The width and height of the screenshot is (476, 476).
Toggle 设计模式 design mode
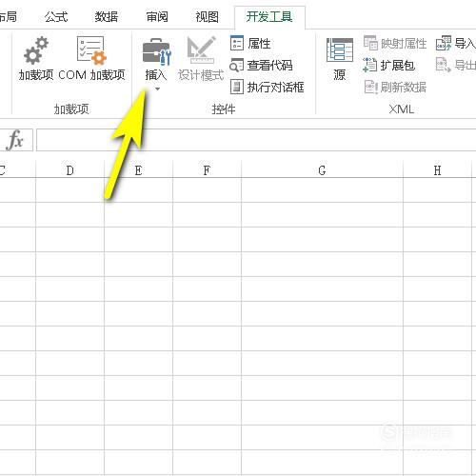(201, 59)
